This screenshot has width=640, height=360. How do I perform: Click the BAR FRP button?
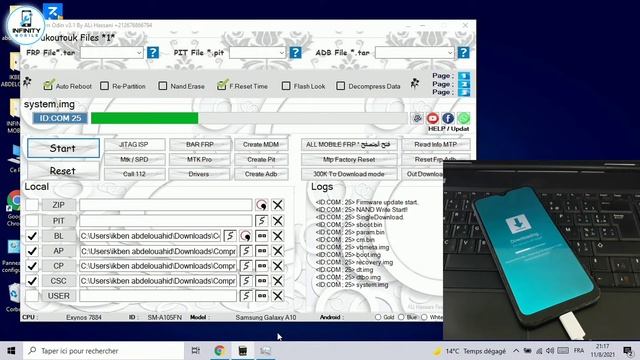[x=200, y=144]
